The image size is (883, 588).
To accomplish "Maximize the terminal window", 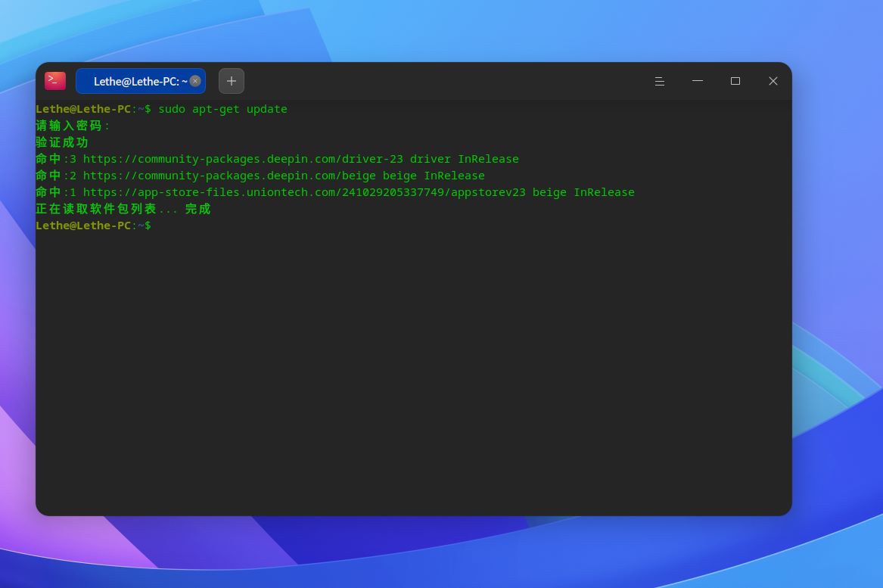I will [x=735, y=81].
